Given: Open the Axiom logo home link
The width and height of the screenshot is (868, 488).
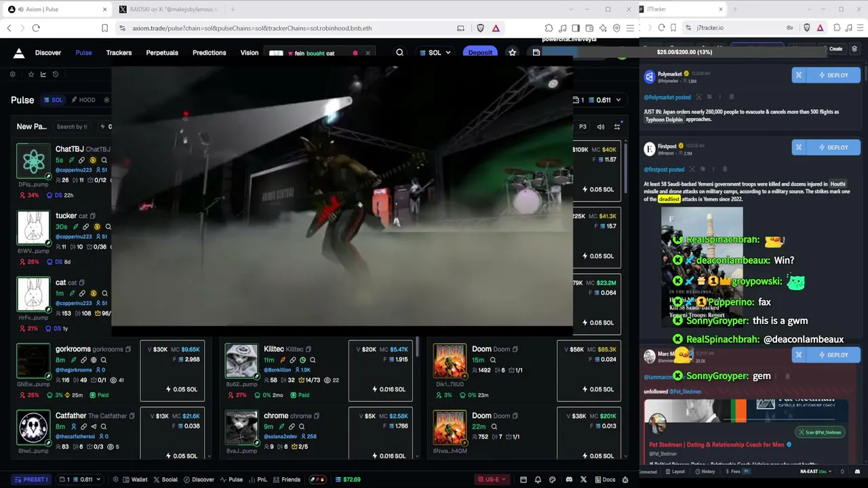Looking at the screenshot, I should pos(19,53).
